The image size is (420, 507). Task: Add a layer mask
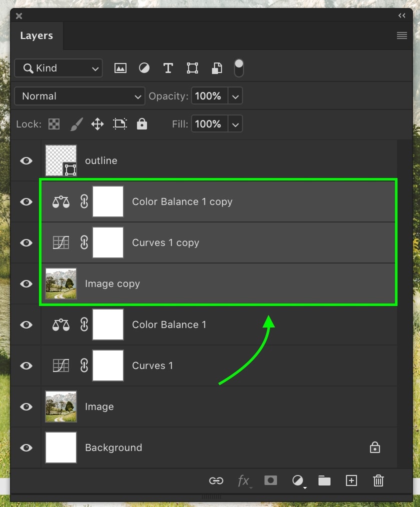click(x=270, y=480)
